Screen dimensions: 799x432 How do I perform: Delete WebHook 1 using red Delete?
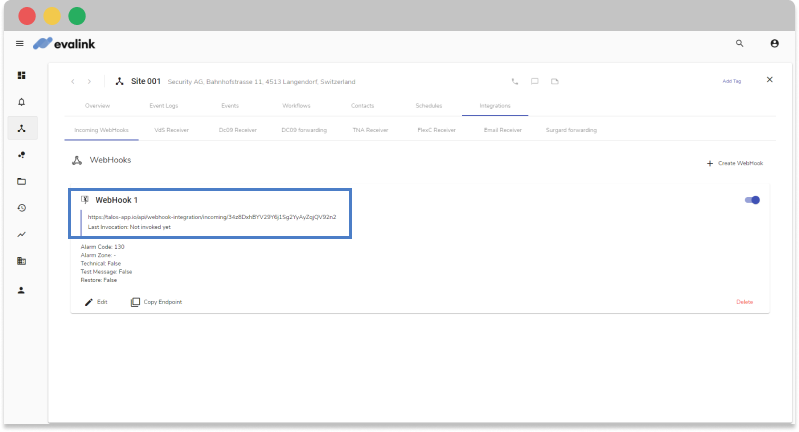pyautogui.click(x=744, y=301)
